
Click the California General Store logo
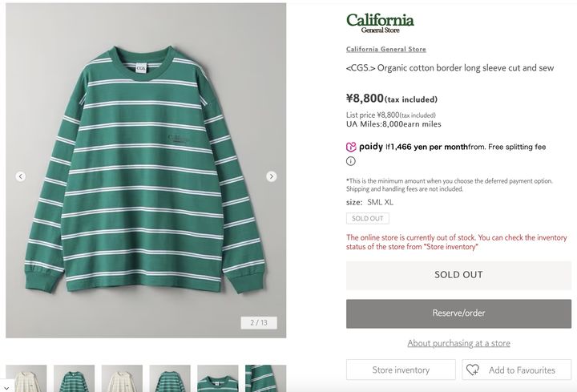(380, 22)
